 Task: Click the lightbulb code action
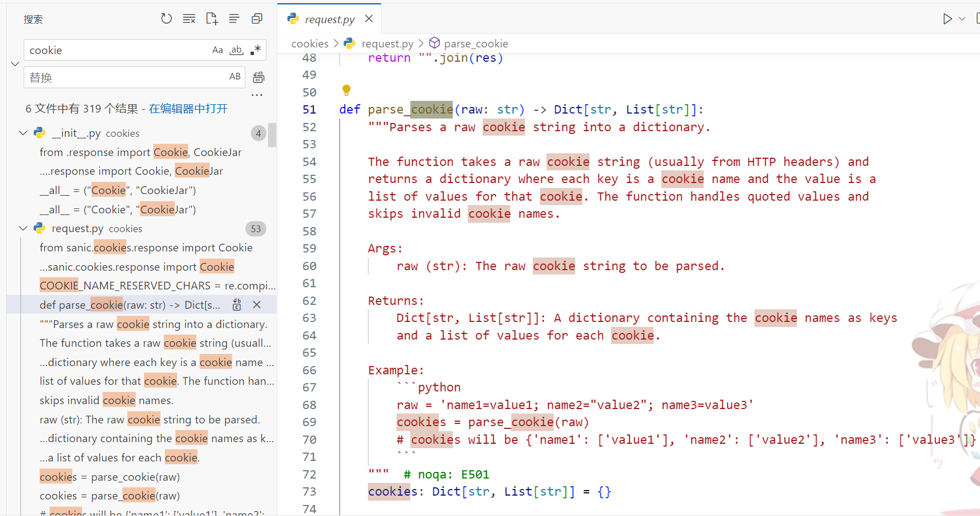346,90
